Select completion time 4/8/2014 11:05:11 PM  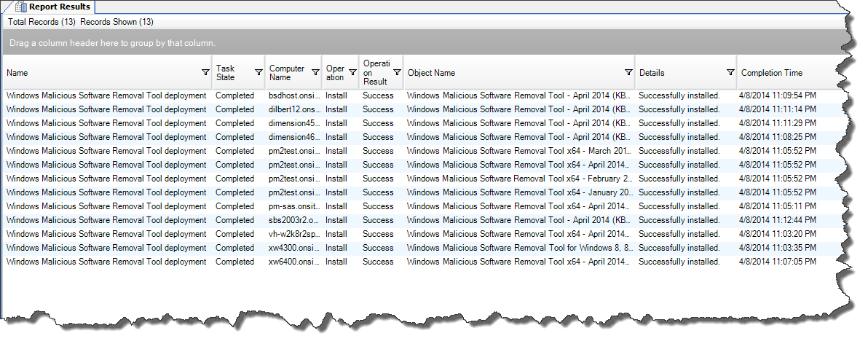click(x=777, y=206)
